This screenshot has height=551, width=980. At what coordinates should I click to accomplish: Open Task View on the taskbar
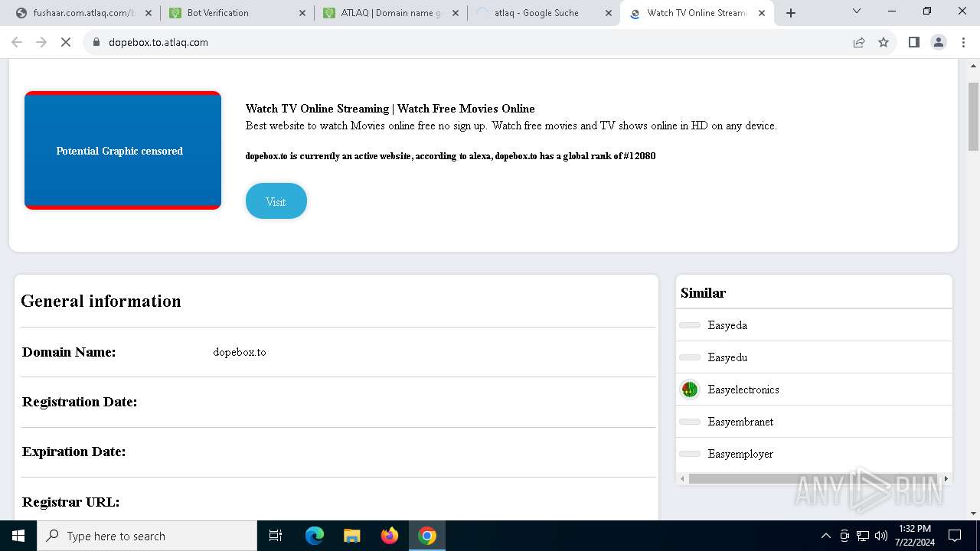pos(276,536)
